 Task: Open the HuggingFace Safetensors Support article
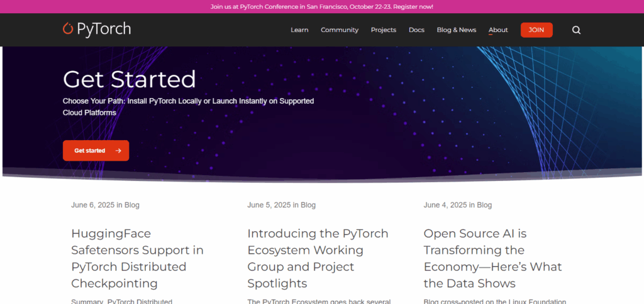pyautogui.click(x=137, y=258)
